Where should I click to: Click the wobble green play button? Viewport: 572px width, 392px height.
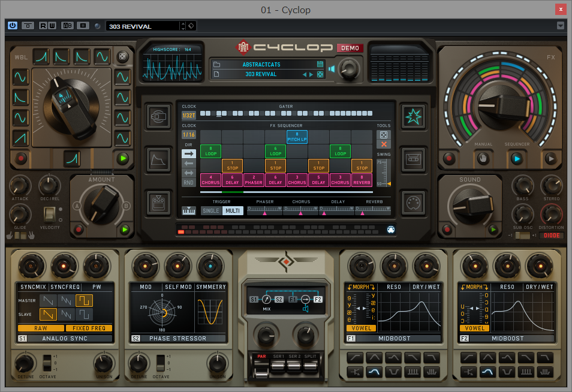(123, 158)
